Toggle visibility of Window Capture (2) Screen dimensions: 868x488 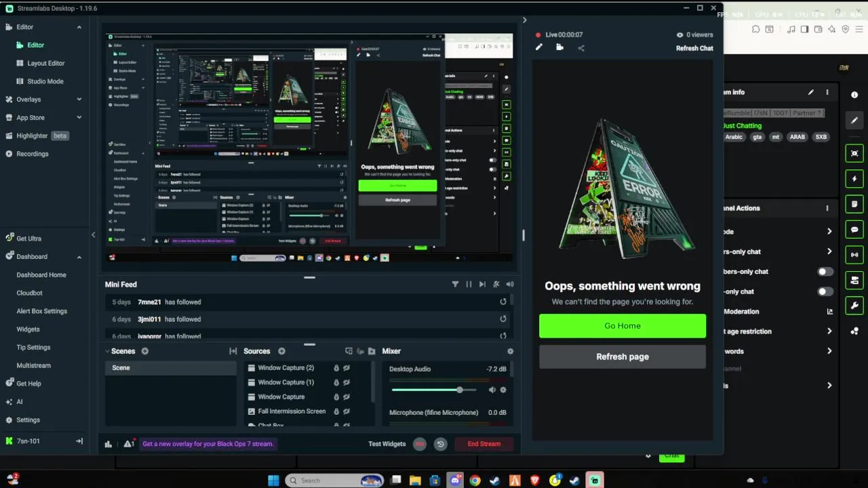click(x=347, y=368)
